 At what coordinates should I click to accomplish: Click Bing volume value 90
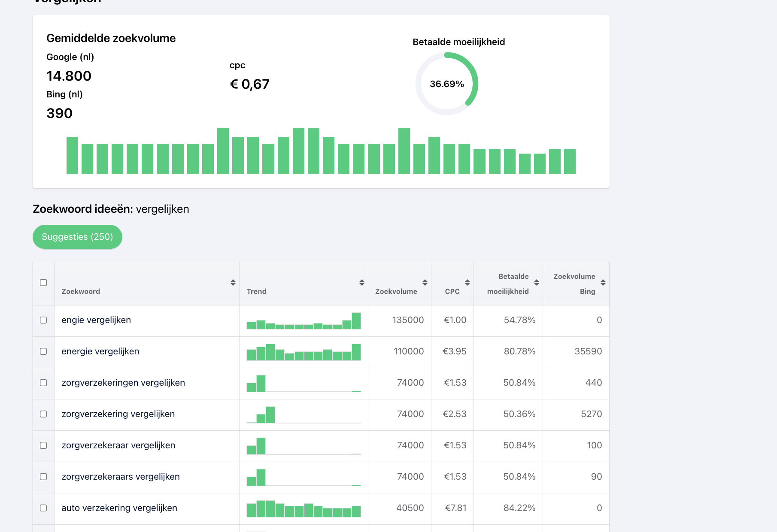(596, 477)
